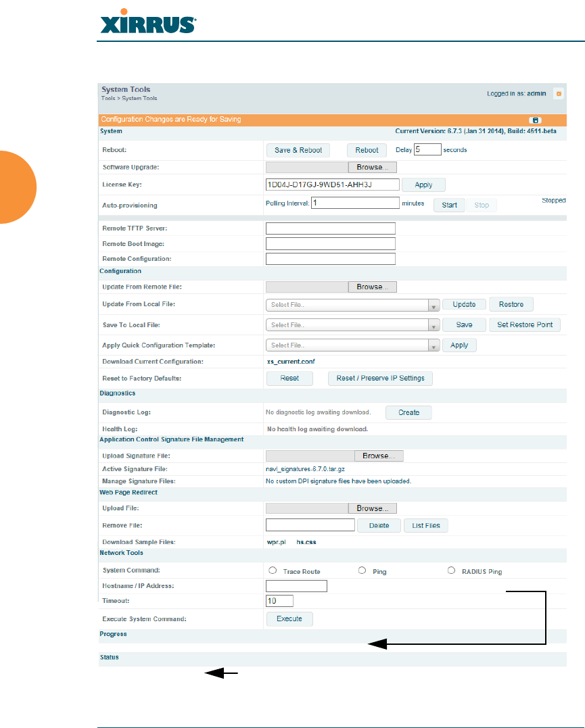Select the Trace Route radio button

point(273,570)
